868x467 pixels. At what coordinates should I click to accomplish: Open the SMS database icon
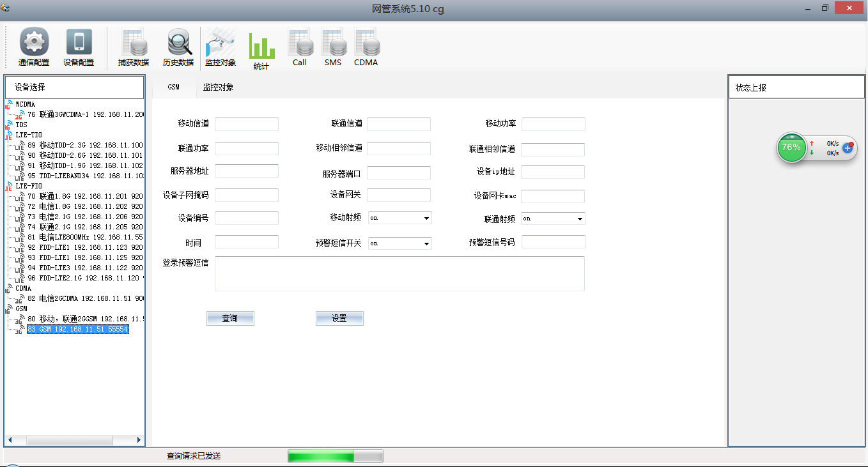(333, 43)
